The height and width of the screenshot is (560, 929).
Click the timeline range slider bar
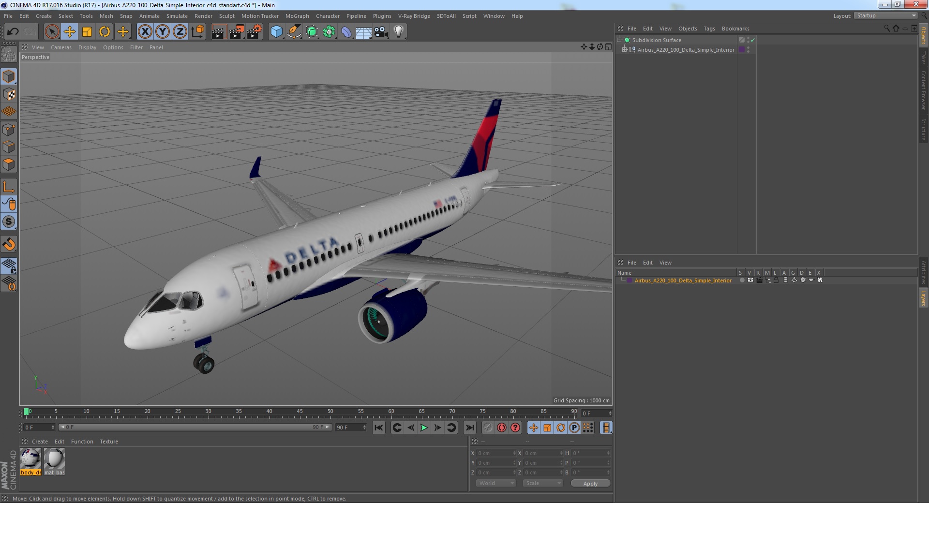tap(195, 427)
